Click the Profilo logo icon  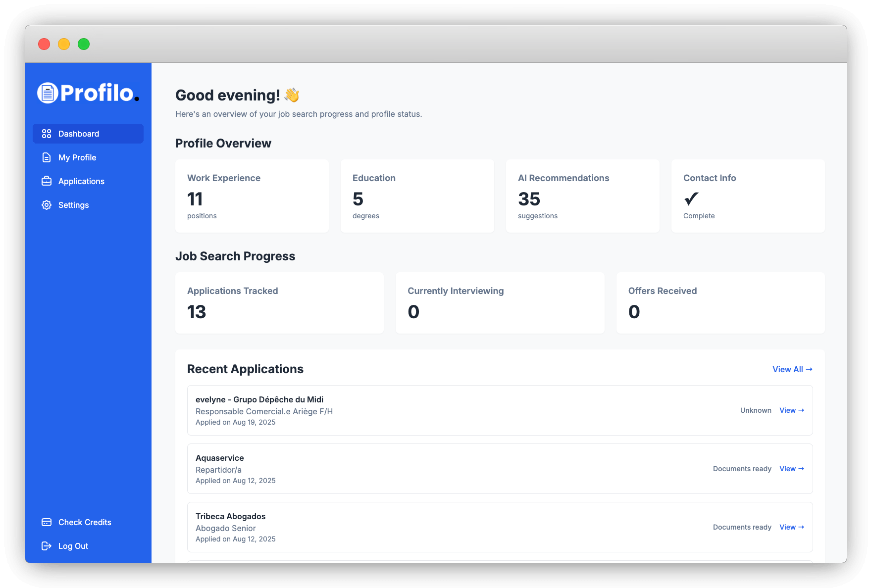(x=48, y=93)
